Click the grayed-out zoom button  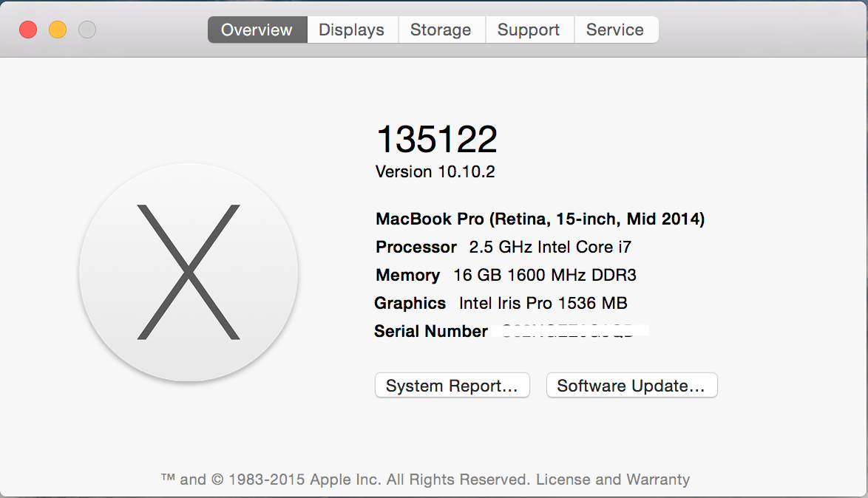pyautogui.click(x=87, y=30)
